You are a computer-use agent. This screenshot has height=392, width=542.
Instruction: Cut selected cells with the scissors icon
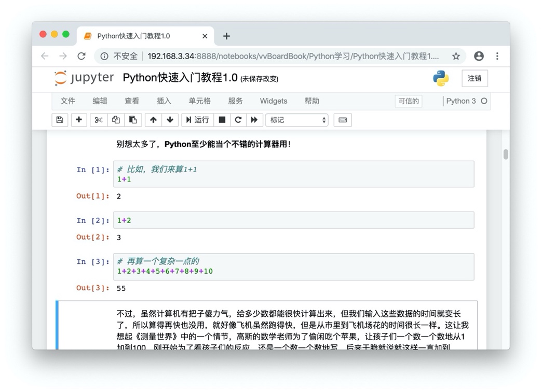pyautogui.click(x=99, y=120)
